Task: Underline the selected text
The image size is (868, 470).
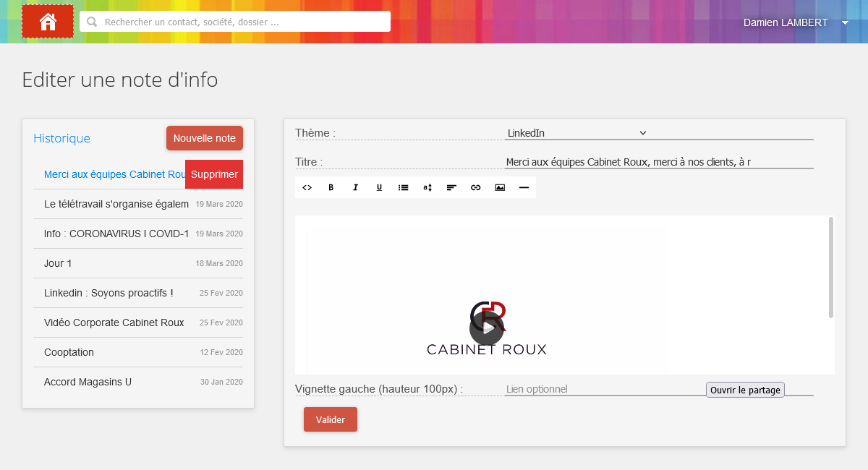Action: (x=379, y=187)
